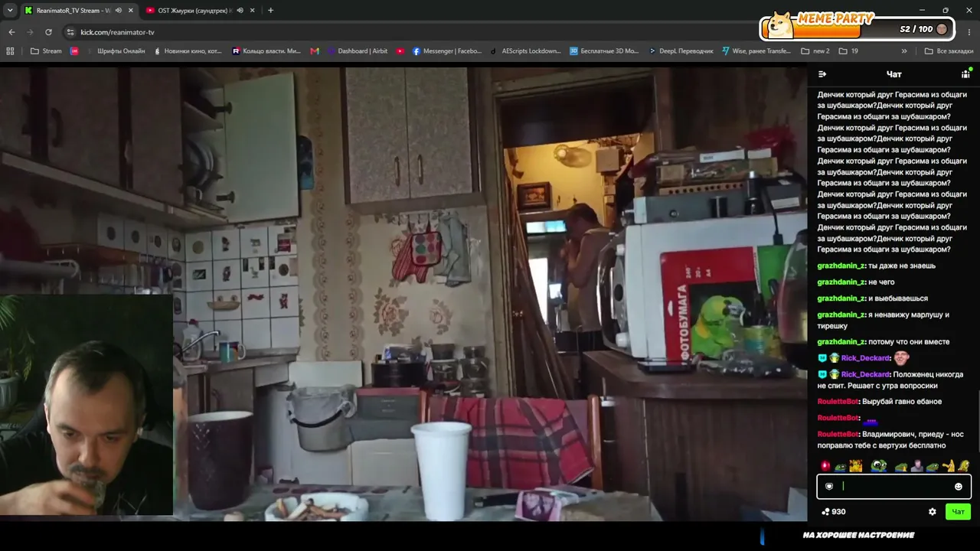Open a new browser tab
The image size is (980, 551).
270,11
